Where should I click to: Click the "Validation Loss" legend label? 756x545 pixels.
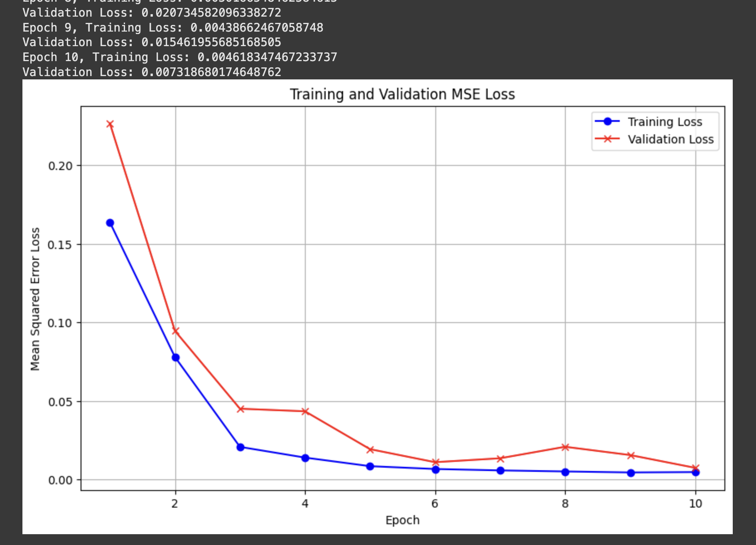point(670,139)
